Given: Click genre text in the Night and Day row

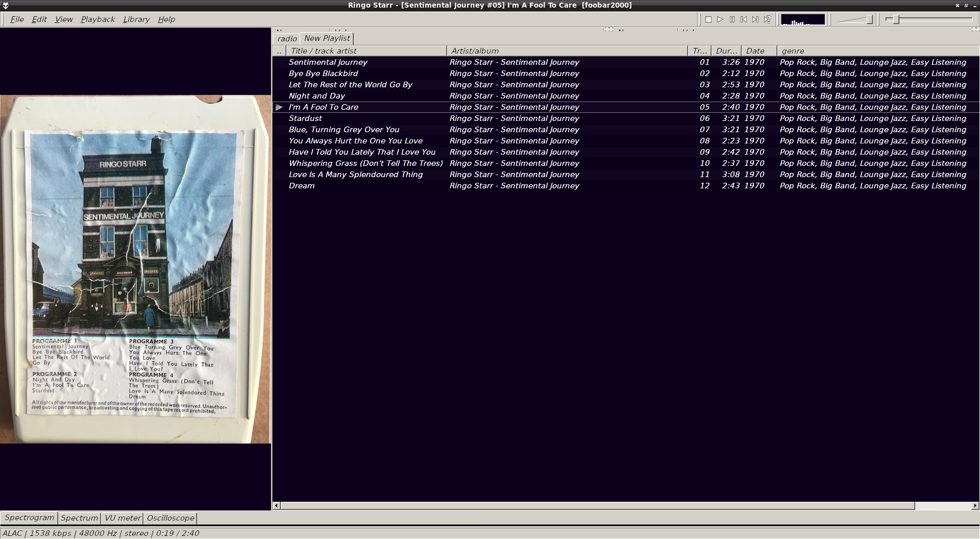Looking at the screenshot, I should [x=873, y=96].
